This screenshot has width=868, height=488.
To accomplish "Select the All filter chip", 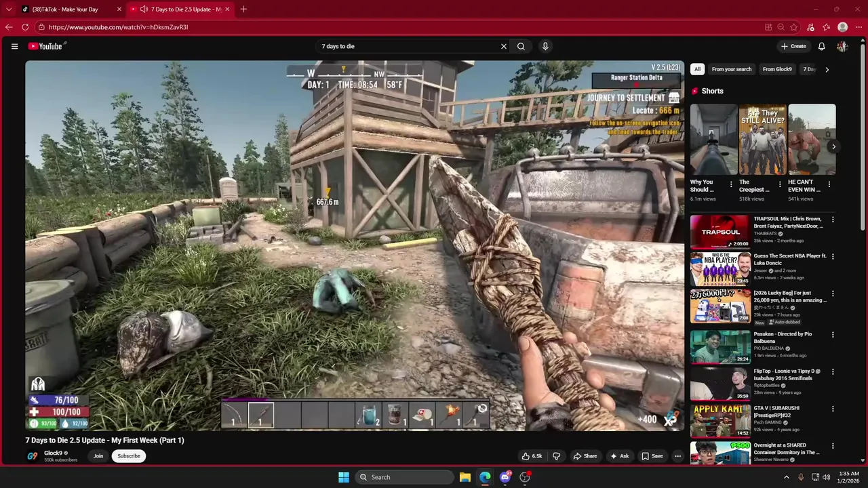I will pyautogui.click(x=697, y=69).
